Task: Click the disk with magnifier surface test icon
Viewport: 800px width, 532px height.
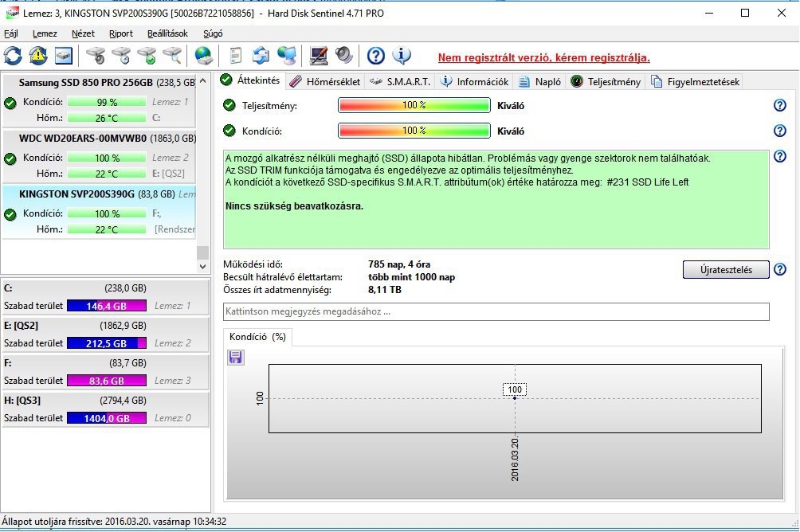Action: pyautogui.click(x=172, y=56)
